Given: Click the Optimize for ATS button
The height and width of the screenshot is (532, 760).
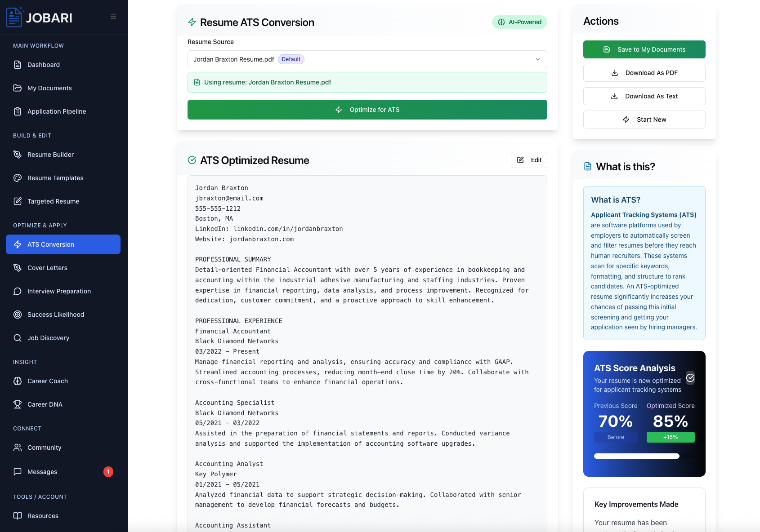Looking at the screenshot, I should [367, 109].
